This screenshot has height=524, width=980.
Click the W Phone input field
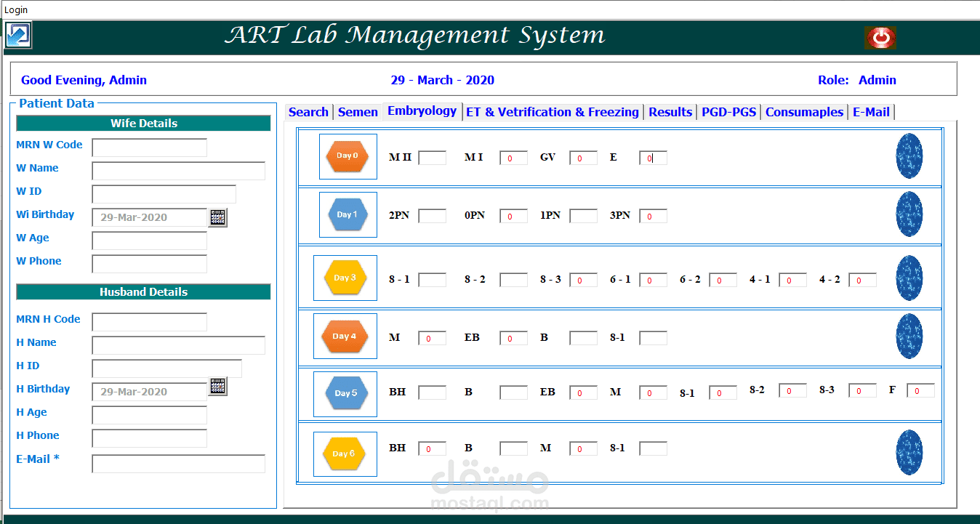[150, 264]
